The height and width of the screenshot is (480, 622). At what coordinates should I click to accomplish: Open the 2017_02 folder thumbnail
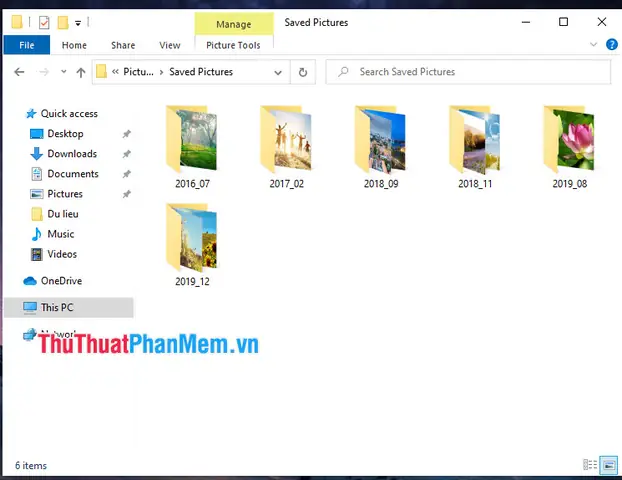point(286,139)
